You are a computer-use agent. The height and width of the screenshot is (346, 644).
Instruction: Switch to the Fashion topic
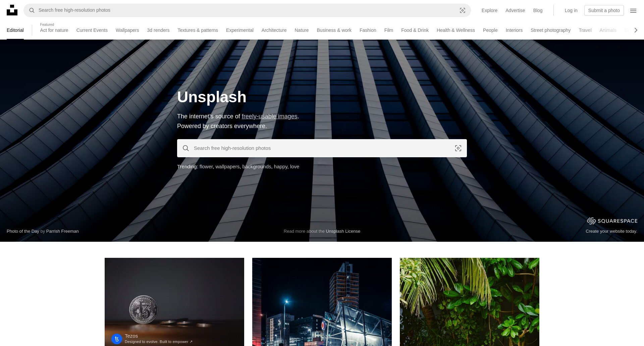pos(368,30)
